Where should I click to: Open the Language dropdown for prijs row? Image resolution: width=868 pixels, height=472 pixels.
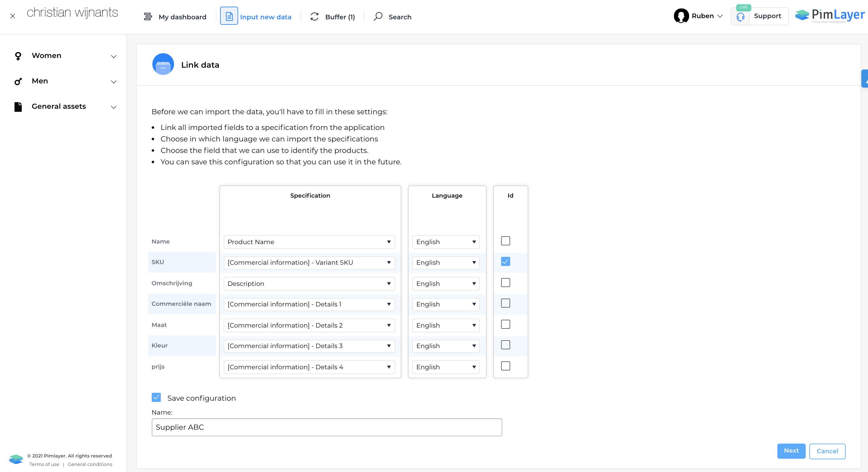click(x=445, y=367)
